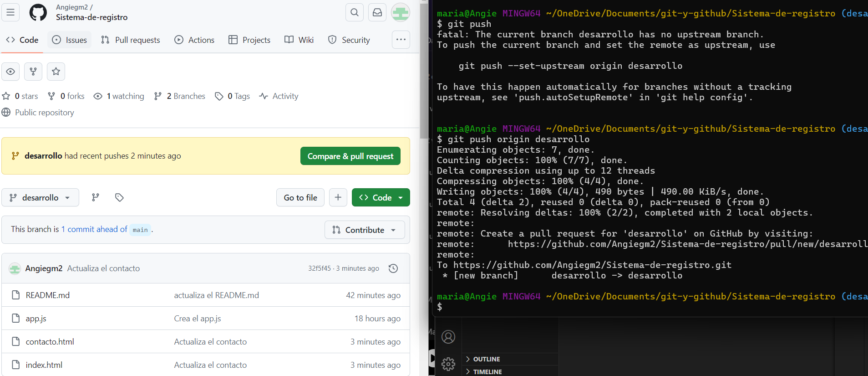Image resolution: width=868 pixels, height=376 pixels.
Task: Open VS Code Manage gear icon
Action: [x=448, y=364]
